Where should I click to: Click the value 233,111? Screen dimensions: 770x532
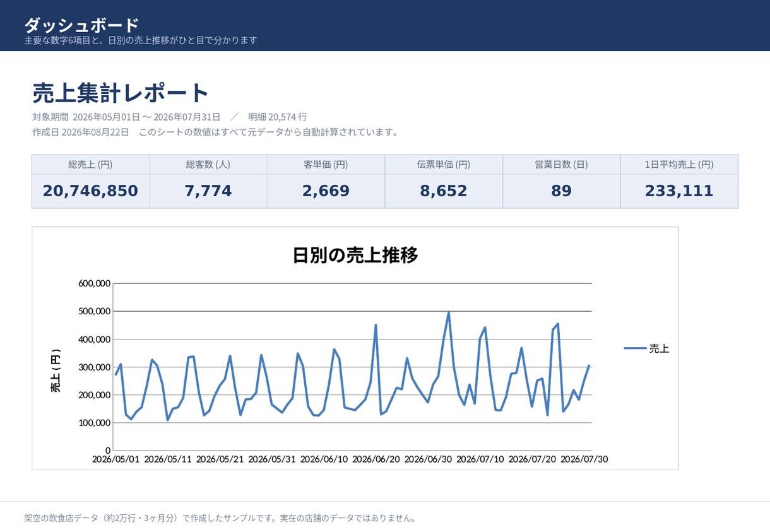679,191
